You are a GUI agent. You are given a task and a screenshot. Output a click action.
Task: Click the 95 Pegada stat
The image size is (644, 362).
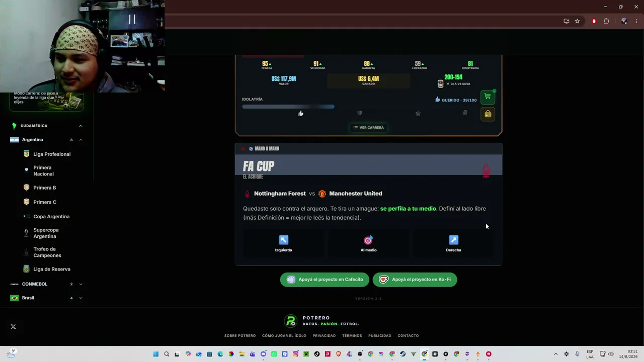267,65
